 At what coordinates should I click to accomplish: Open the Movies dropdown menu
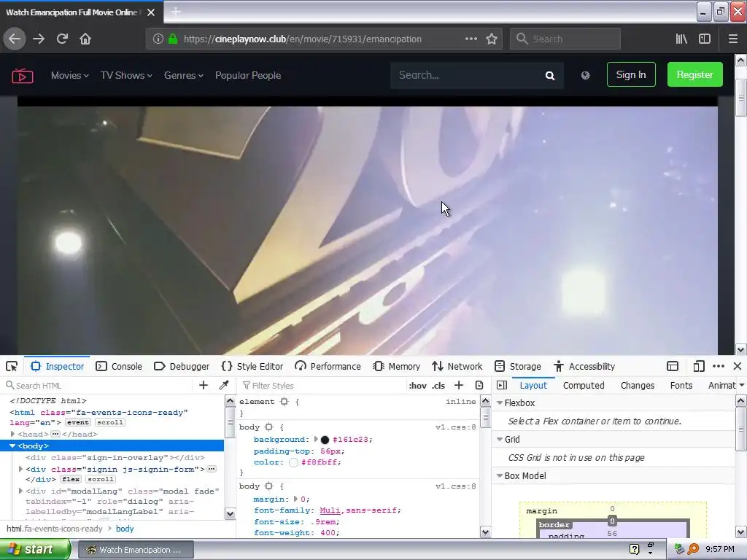(x=69, y=75)
